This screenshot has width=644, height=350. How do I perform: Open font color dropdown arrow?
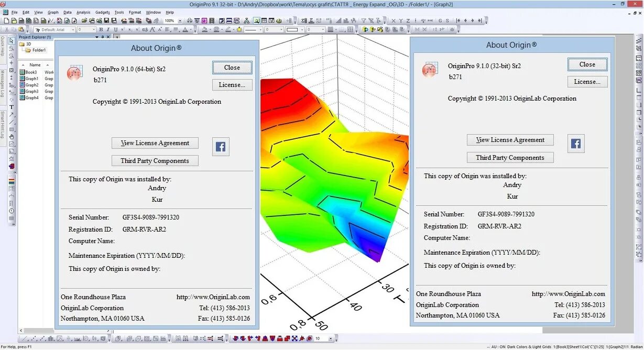click(x=190, y=30)
